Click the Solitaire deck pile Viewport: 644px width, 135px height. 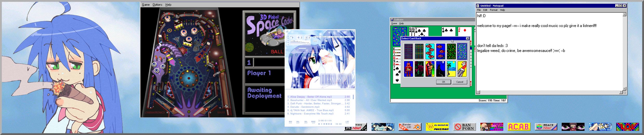[x=400, y=36]
